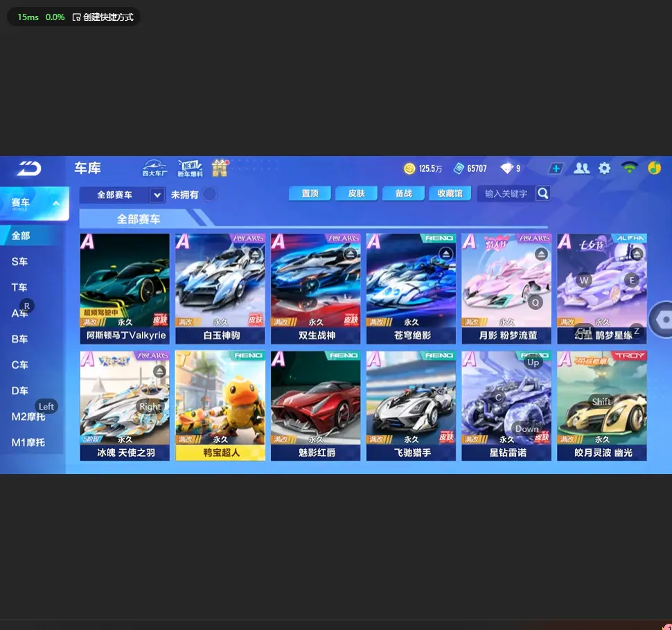Click the 全部赛车 section header tab

(138, 219)
